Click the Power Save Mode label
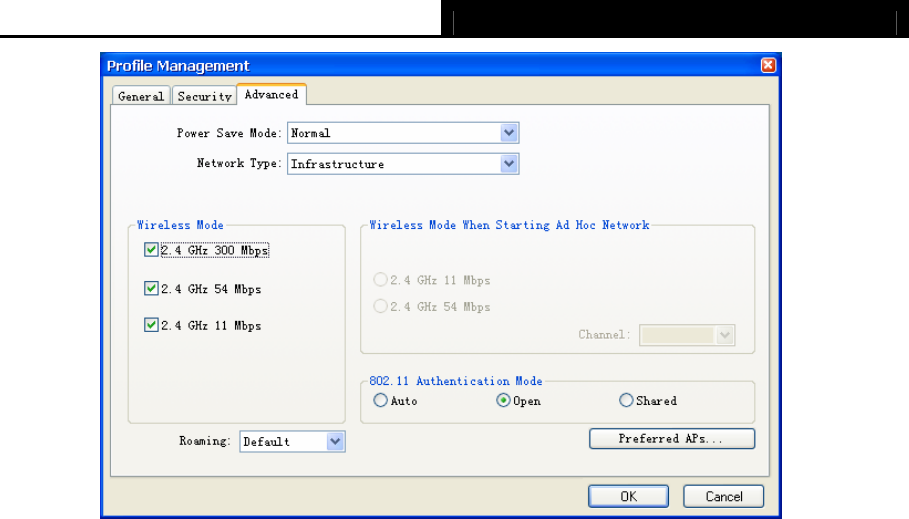 click(x=228, y=133)
